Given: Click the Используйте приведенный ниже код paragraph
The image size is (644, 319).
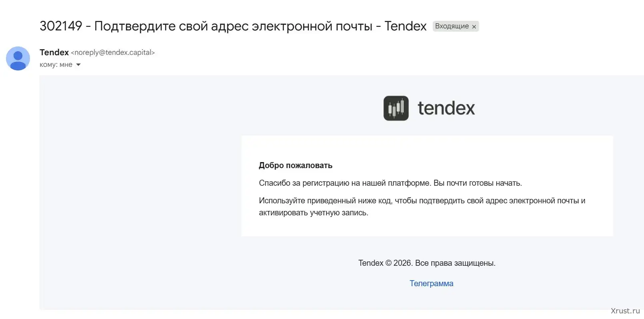Looking at the screenshot, I should 422,201.
